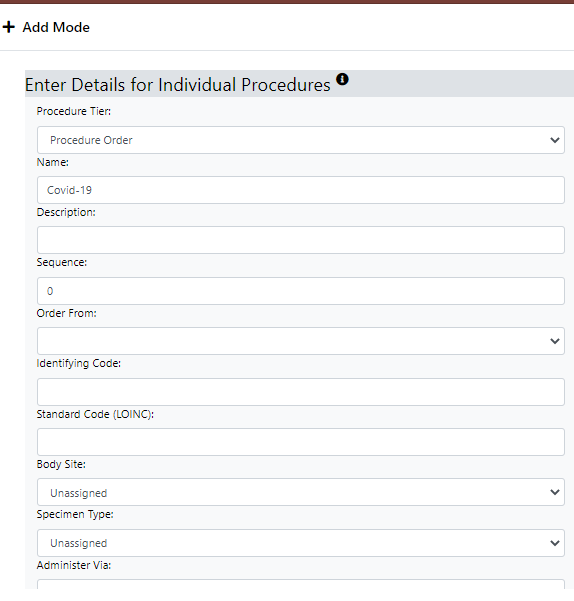Click the Body Site label
Image resolution: width=574 pixels, height=601 pixels.
[x=61, y=464]
